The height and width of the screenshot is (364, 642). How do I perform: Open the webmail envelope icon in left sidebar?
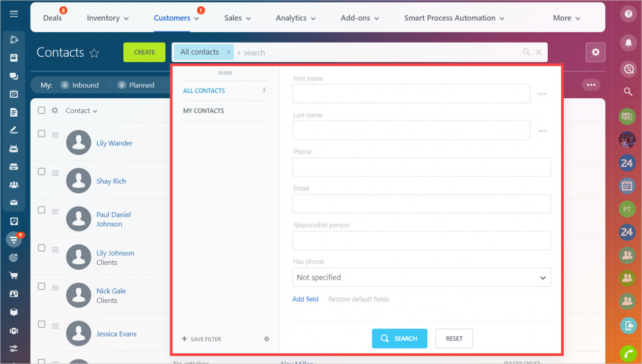tap(14, 203)
